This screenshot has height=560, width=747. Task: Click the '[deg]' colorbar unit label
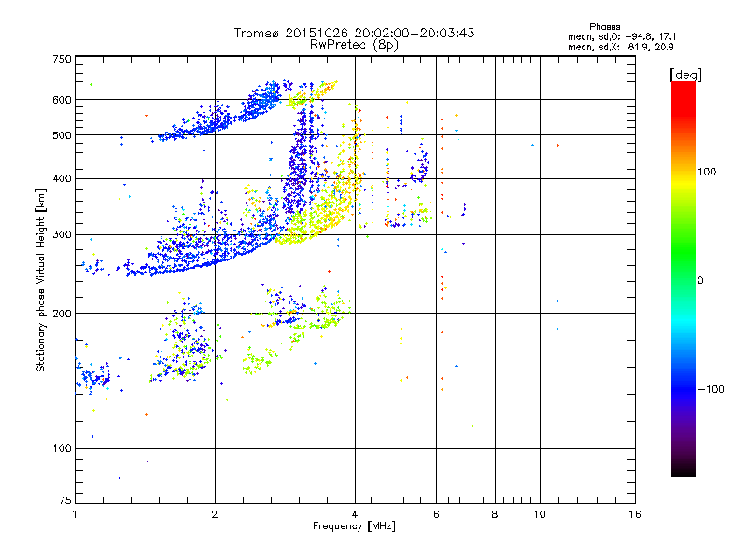point(685,75)
